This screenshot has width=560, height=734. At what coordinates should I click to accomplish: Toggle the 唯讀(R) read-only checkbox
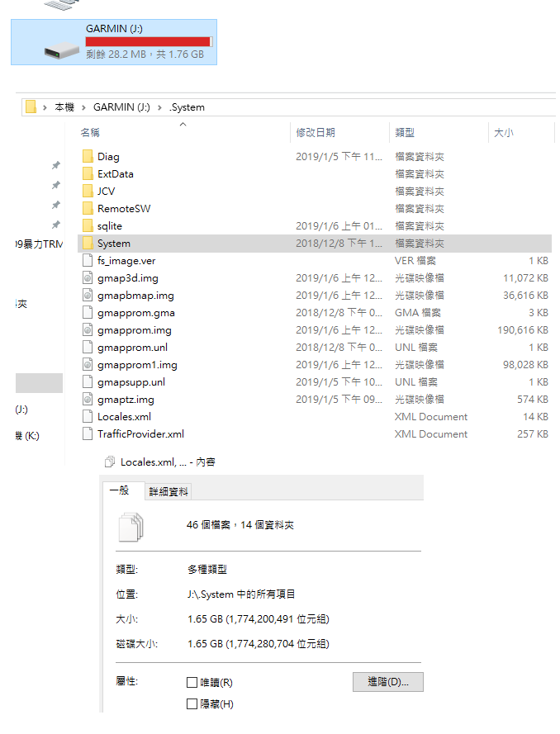(x=192, y=683)
